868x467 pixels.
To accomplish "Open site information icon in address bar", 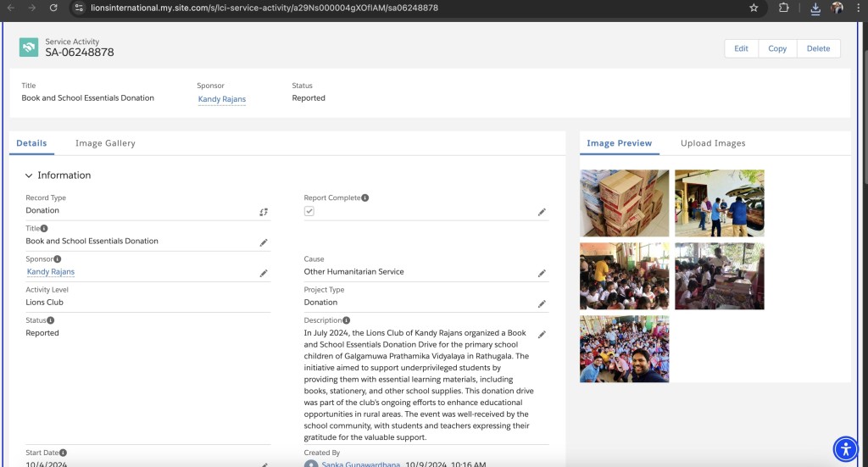I will click(x=79, y=8).
